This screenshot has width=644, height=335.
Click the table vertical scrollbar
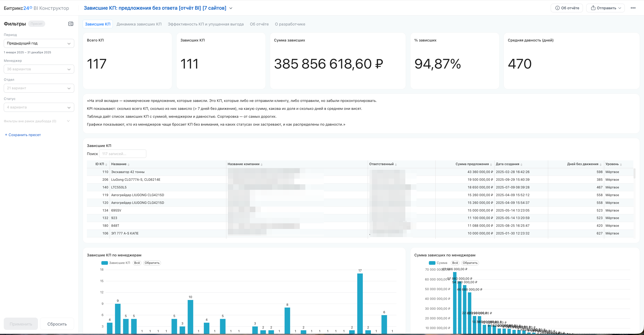click(635, 173)
